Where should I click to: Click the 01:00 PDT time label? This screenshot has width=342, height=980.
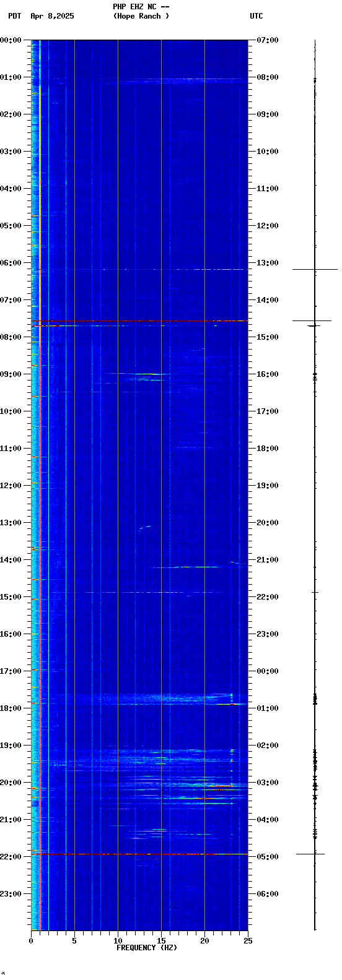(11, 77)
